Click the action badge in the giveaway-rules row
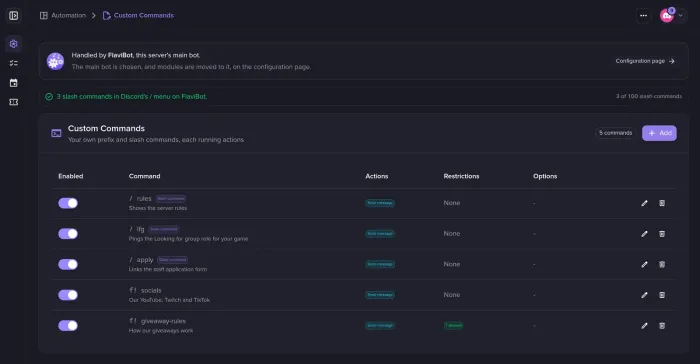The height and width of the screenshot is (364, 700). click(380, 326)
